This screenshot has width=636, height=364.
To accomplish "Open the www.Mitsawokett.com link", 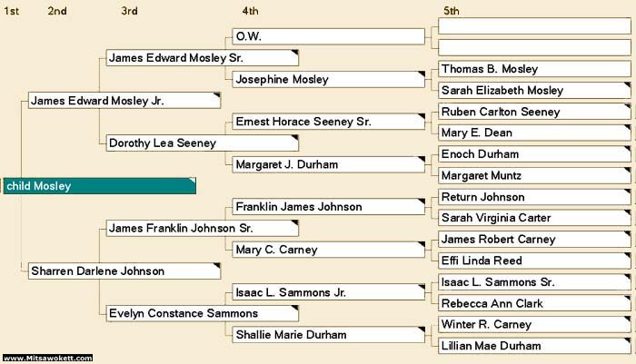I will point(48,358).
